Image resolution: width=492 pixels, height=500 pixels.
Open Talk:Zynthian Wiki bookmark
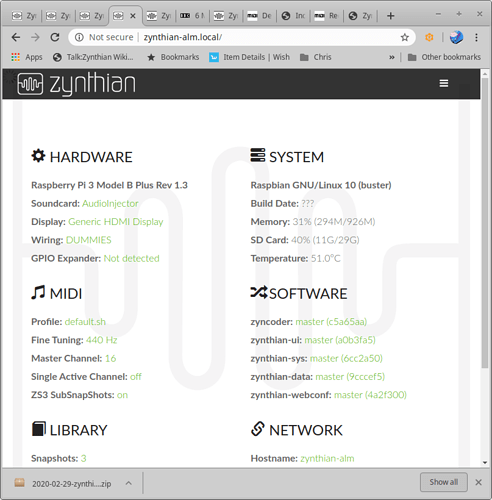(x=93, y=57)
